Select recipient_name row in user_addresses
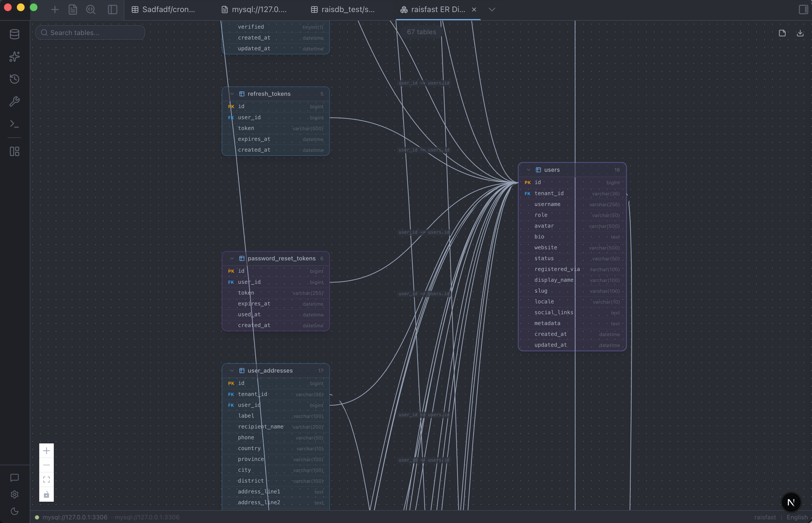The image size is (812, 523). (276, 427)
